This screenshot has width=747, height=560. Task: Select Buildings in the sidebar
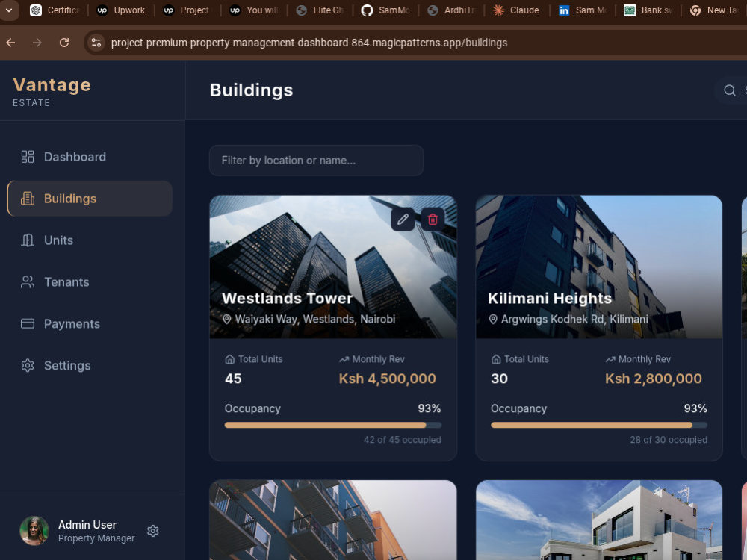(x=90, y=199)
